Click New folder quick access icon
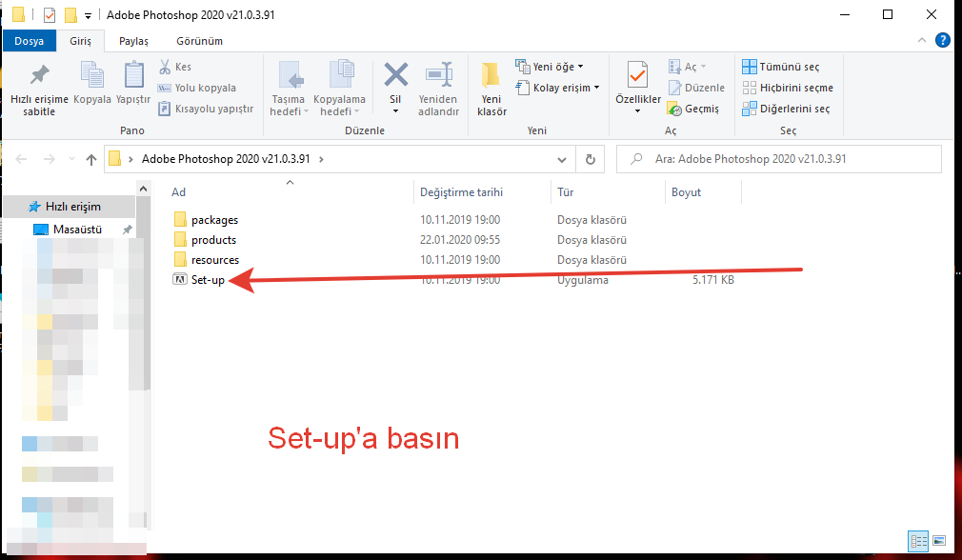Screen dimensions: 962x560 point(70,14)
